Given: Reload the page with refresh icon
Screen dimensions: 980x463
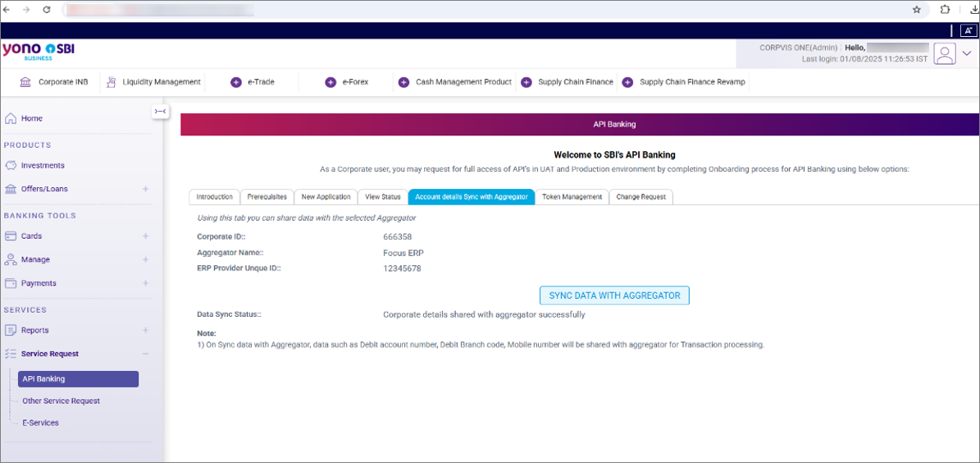Looking at the screenshot, I should 46,9.
